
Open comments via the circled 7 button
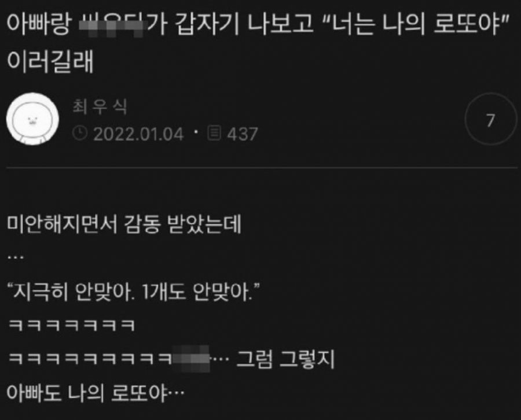[490, 119]
